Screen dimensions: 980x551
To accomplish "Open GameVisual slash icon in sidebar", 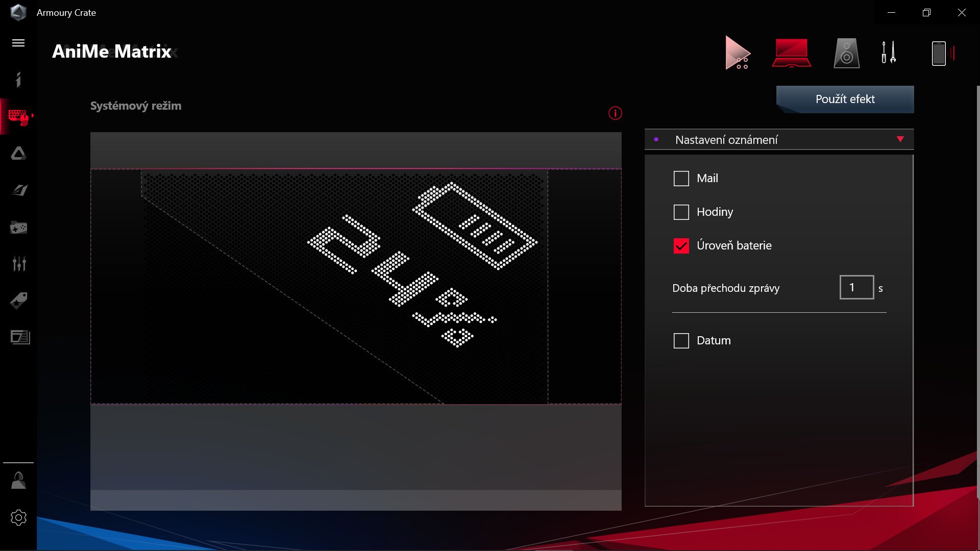I will [x=19, y=190].
